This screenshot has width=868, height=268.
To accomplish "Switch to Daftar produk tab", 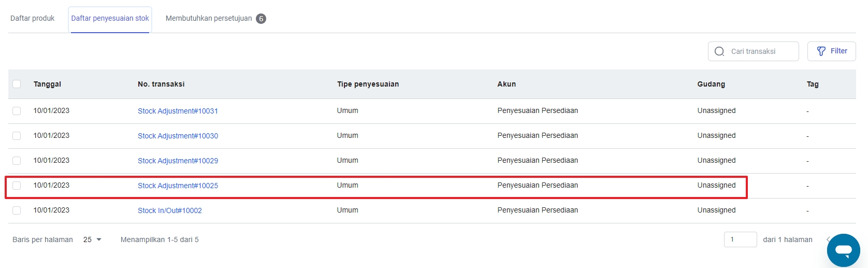I will tap(32, 19).
